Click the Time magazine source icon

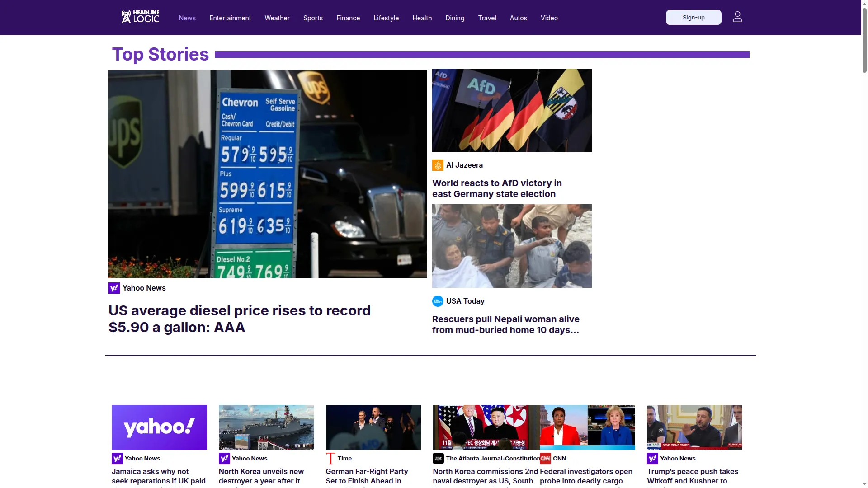pyautogui.click(x=331, y=458)
